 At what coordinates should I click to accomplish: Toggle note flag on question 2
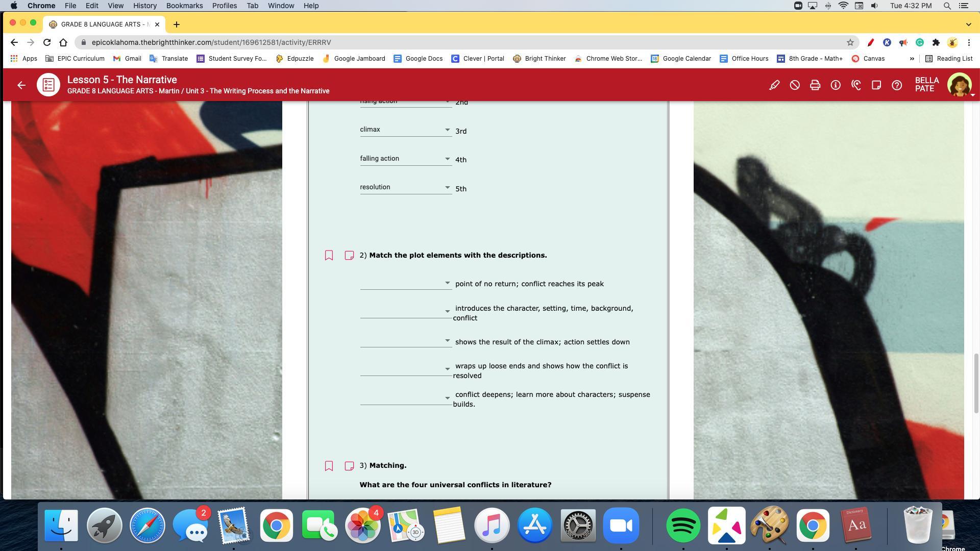349,255
